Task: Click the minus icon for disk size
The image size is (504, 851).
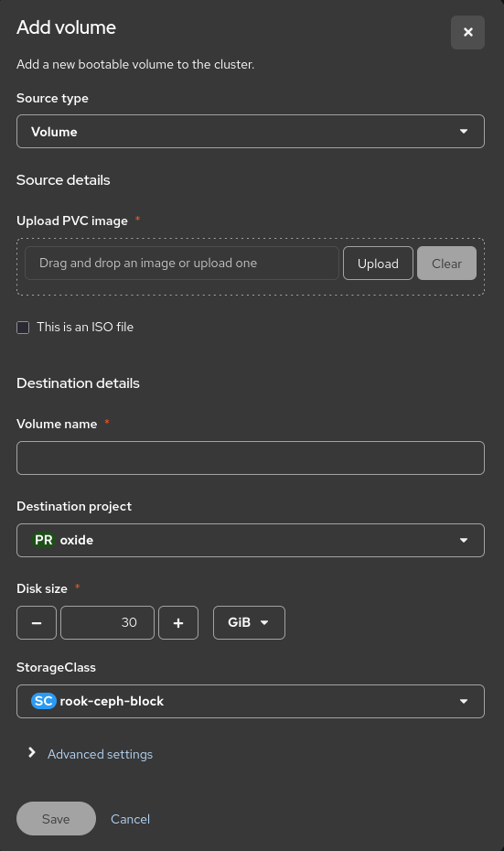Action: click(37, 623)
